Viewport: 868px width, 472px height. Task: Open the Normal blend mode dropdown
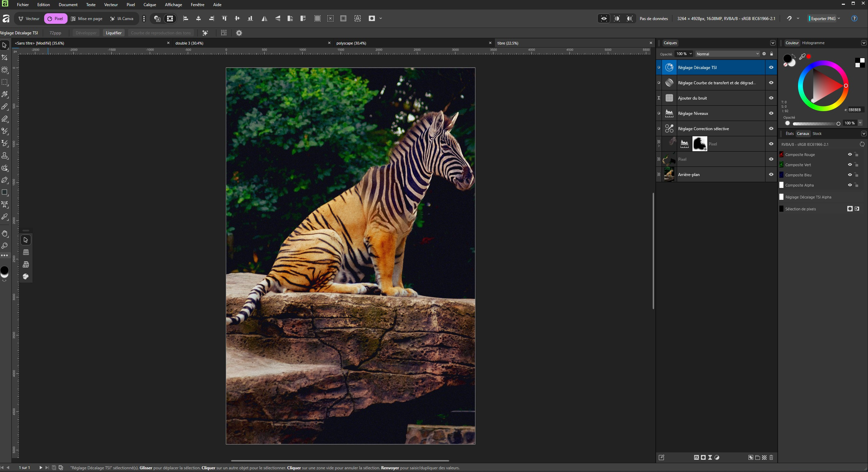point(727,54)
